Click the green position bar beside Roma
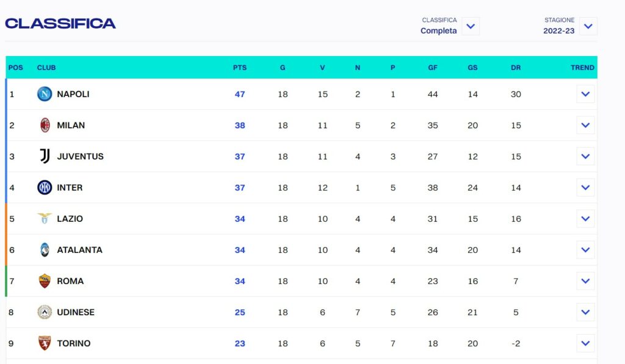The height and width of the screenshot is (364, 625). click(x=7, y=280)
